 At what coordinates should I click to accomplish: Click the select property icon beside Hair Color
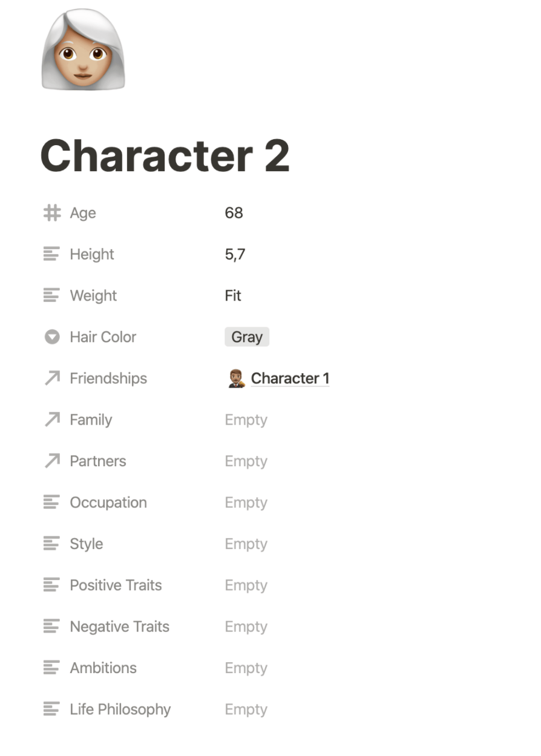[x=51, y=337]
